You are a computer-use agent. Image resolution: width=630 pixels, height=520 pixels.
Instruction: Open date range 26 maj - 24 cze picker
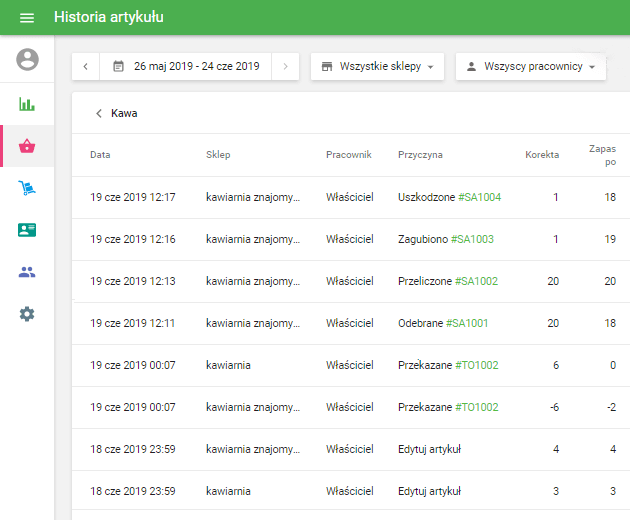[x=186, y=67]
